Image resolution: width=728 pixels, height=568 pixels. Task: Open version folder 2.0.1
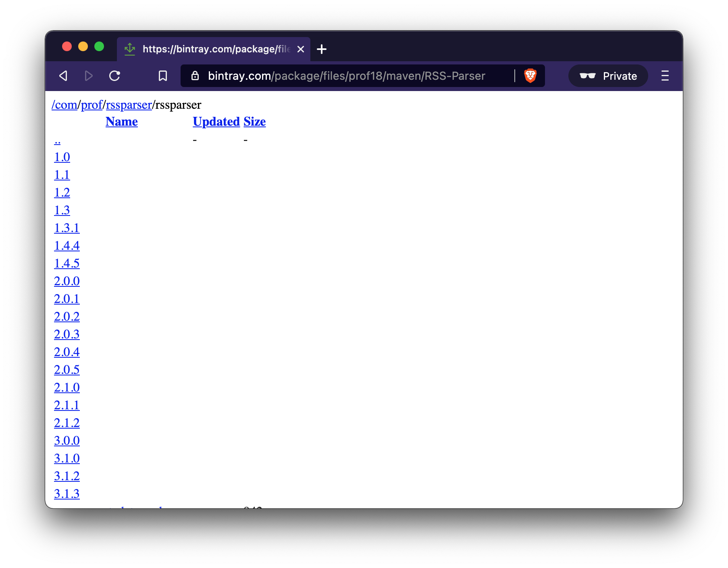pos(67,299)
